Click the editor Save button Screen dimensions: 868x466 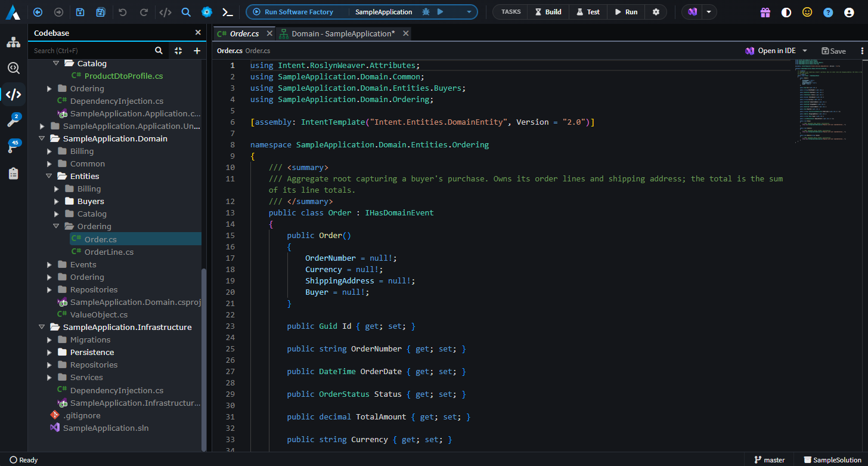[x=833, y=51]
